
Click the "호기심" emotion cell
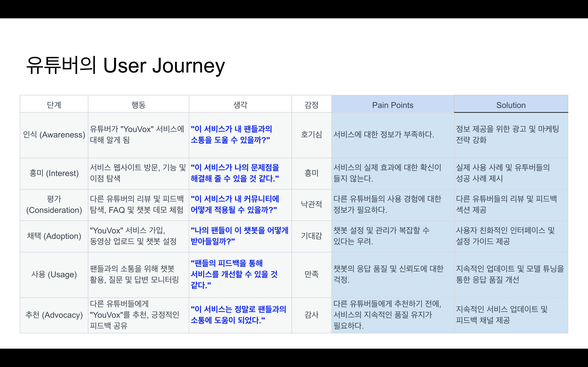click(311, 135)
